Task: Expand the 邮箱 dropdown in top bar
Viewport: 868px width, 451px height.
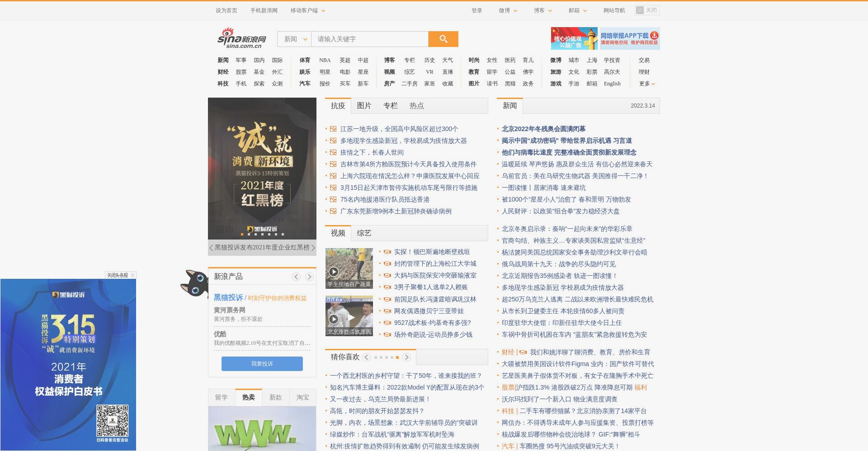Action: pos(578,10)
